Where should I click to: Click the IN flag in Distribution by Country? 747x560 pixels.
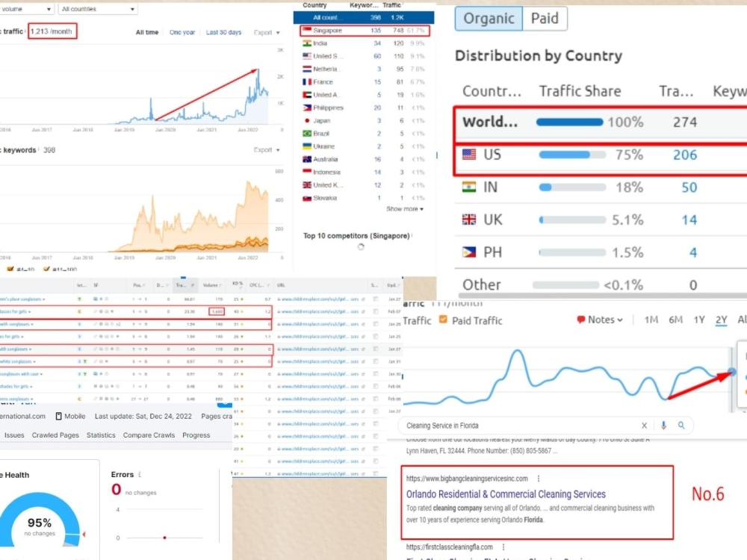(x=469, y=187)
